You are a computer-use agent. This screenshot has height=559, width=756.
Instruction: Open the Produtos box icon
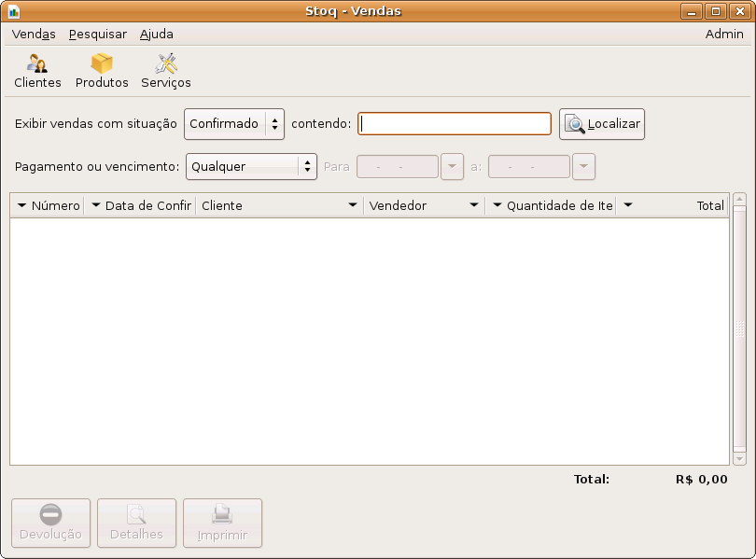(x=102, y=71)
